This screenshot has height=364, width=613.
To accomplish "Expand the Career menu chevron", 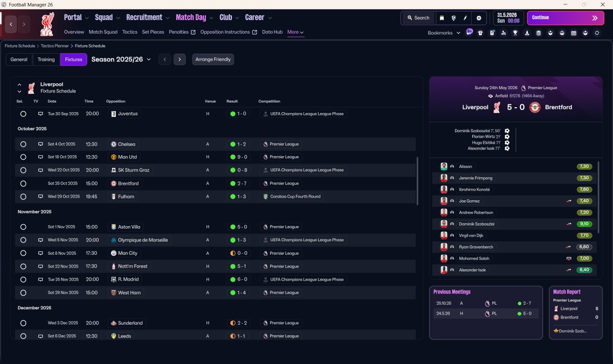I will [270, 18].
